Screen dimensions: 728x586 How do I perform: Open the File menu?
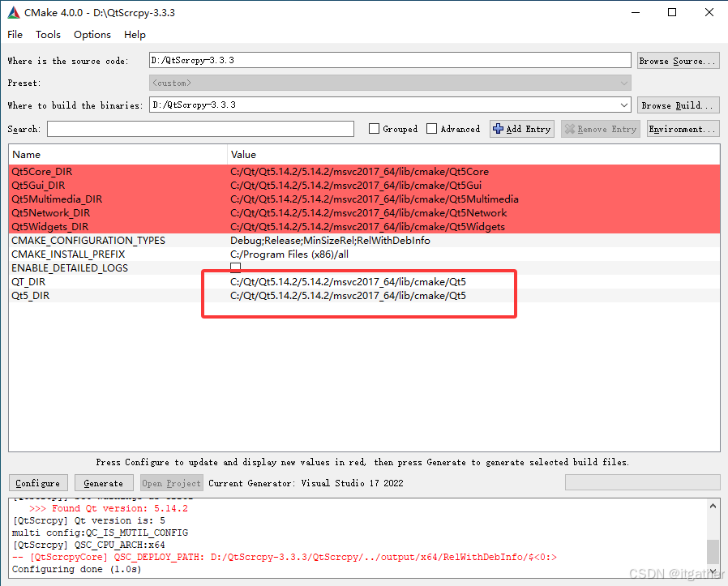[x=15, y=35]
